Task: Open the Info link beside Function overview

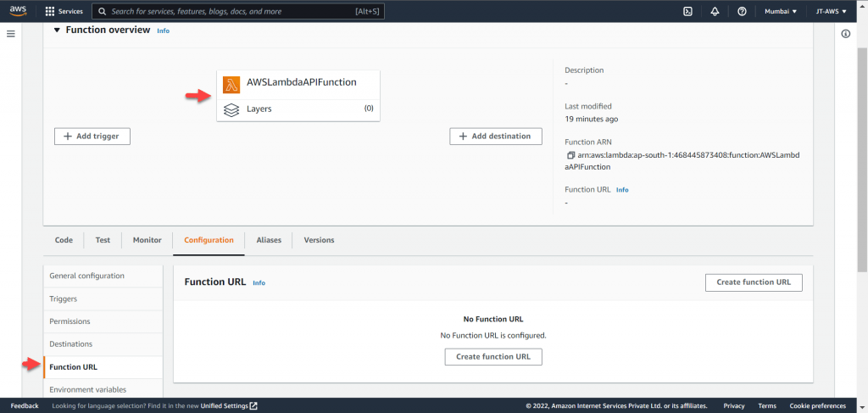Action: (x=164, y=31)
